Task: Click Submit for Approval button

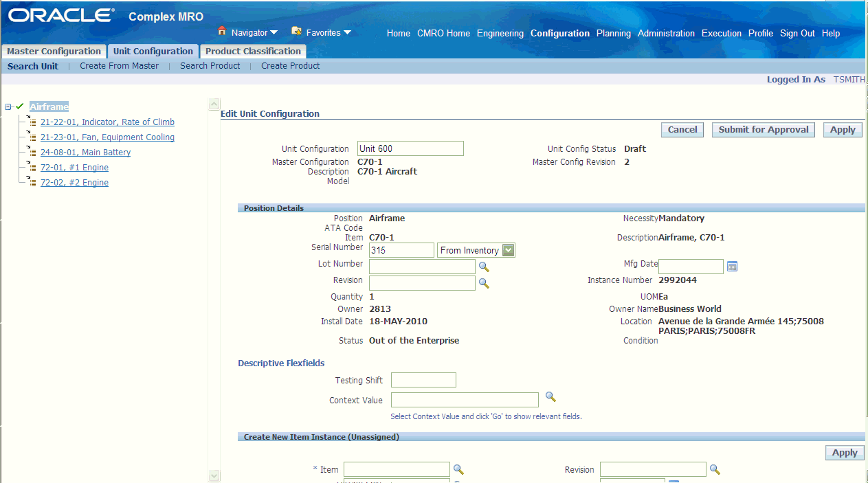Action: (764, 130)
